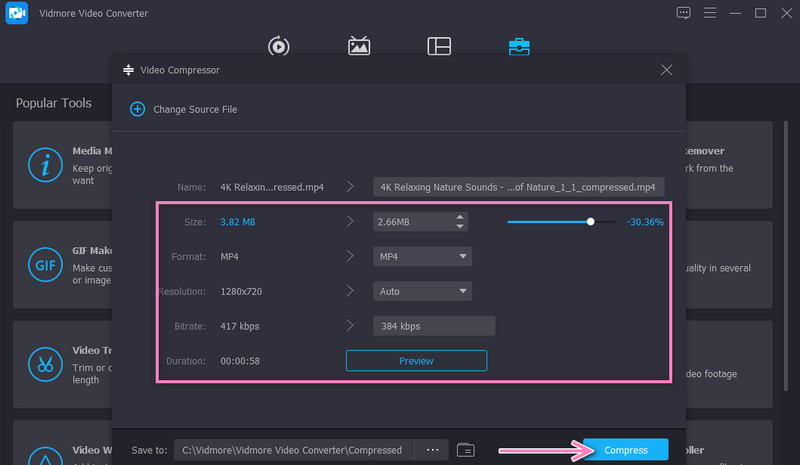
Task: Open the Video Trimmer scissors icon
Action: 45,365
